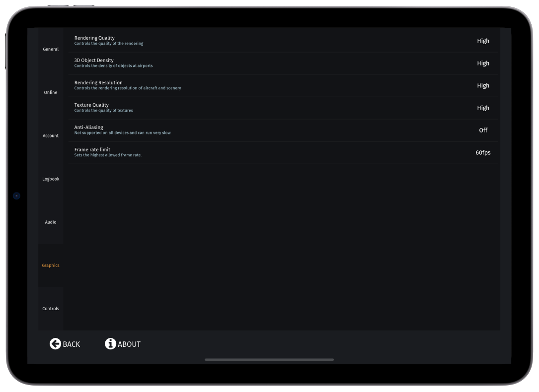Image resolution: width=539 pixels, height=392 pixels.
Task: Tap the home indicator bar at bottom
Action: click(x=269, y=360)
